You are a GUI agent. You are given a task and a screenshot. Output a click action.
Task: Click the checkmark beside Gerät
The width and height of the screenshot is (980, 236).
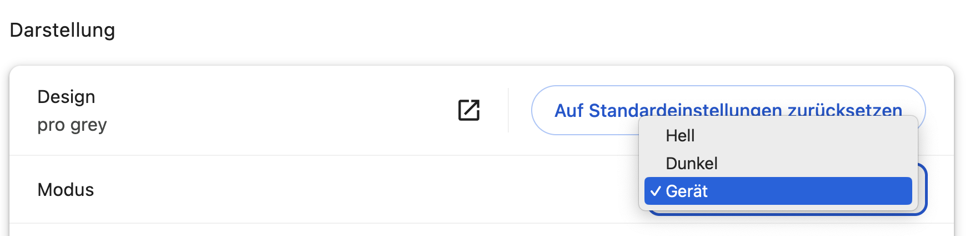pos(656,191)
